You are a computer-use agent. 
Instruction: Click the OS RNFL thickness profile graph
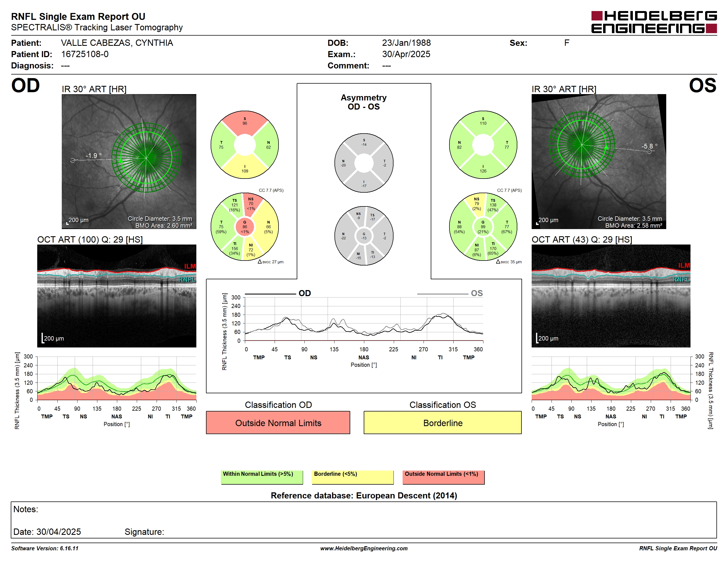611,378
